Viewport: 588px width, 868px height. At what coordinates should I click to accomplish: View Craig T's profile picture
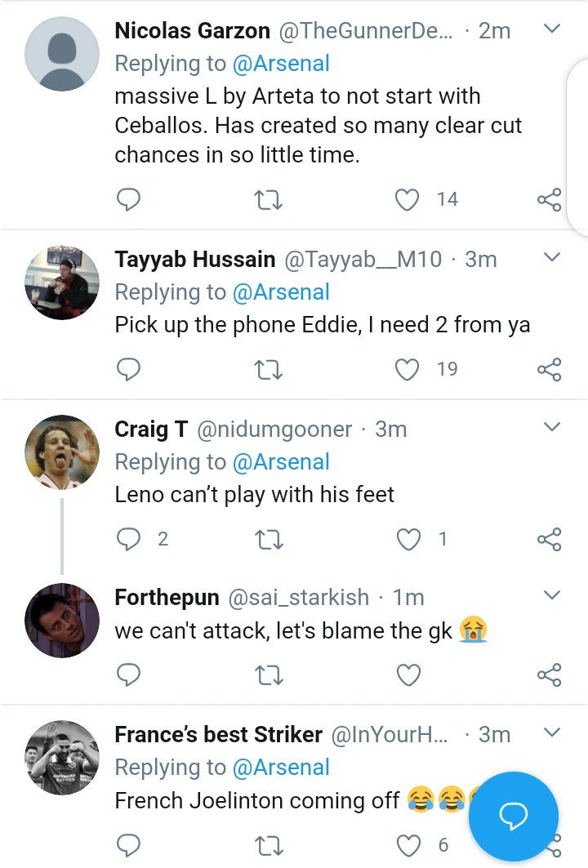pos(62,452)
